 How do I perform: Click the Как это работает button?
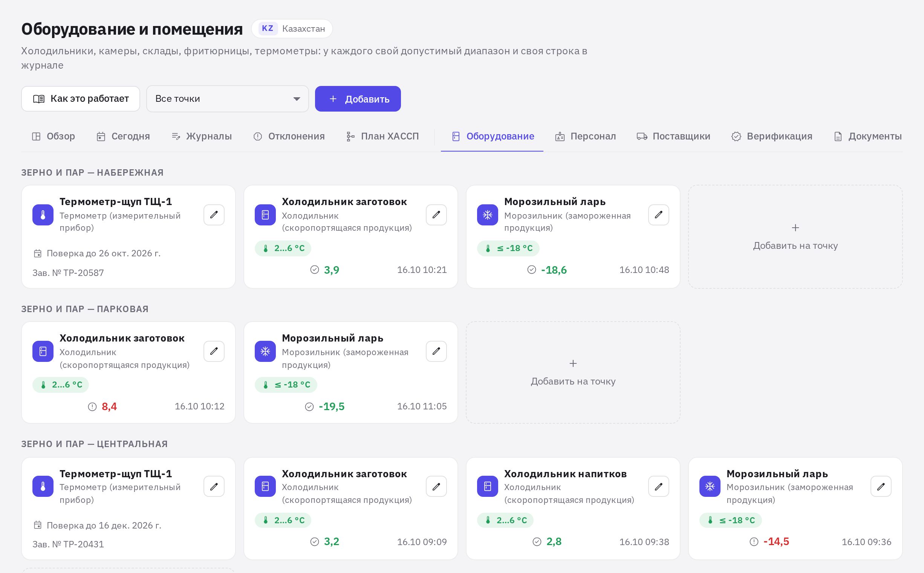point(81,99)
